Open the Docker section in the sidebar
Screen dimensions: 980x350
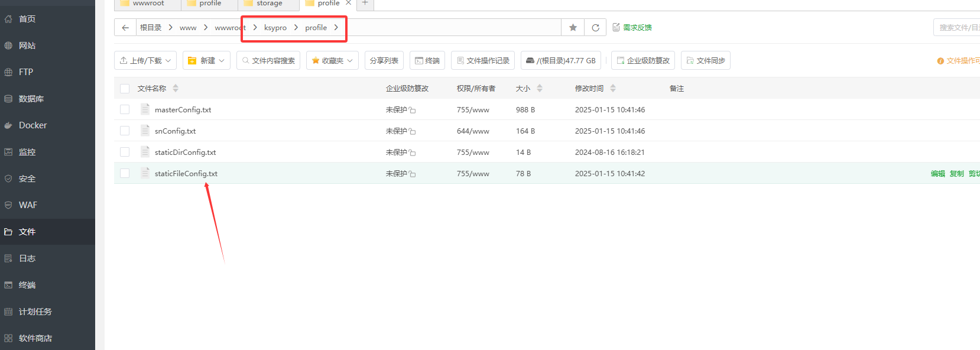(33, 125)
